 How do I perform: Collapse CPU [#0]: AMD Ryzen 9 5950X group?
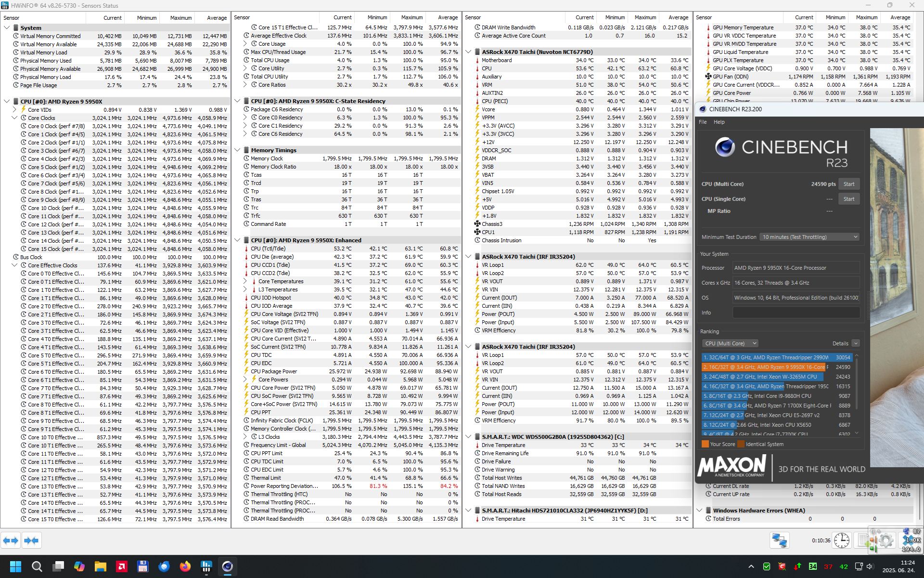click(x=7, y=102)
